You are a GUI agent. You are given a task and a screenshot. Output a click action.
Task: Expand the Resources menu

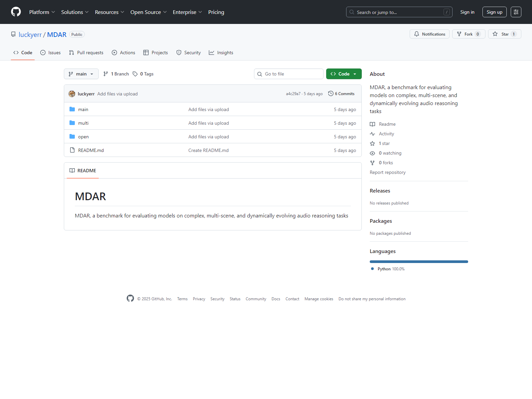(110, 12)
